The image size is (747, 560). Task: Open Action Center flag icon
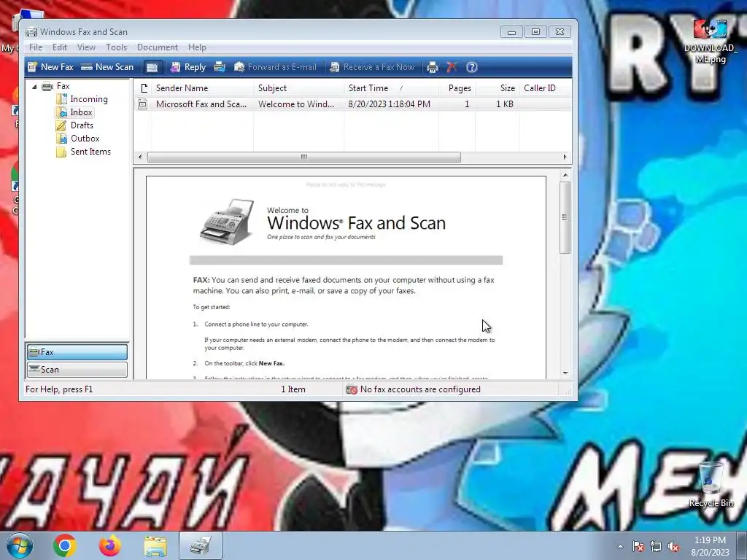pos(638,547)
